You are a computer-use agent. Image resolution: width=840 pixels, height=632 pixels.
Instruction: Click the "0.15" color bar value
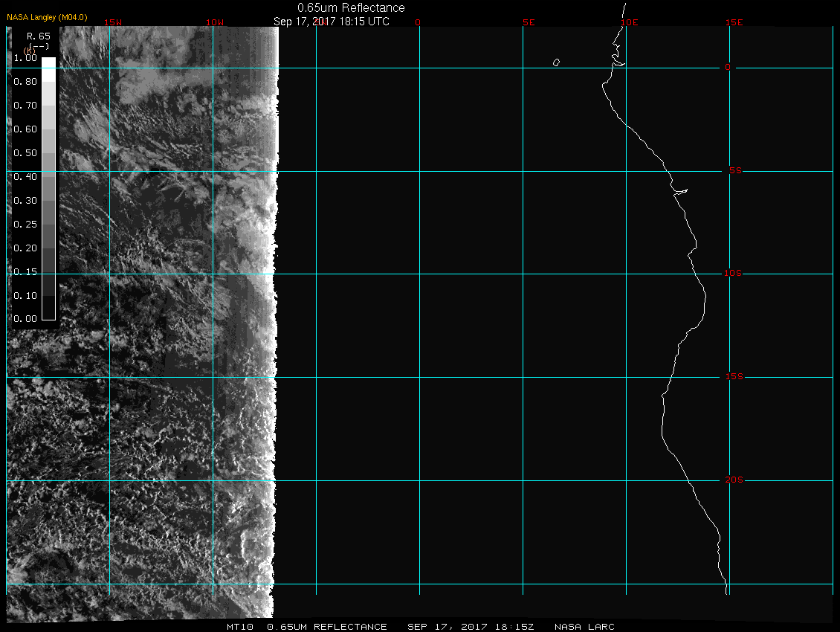(x=25, y=272)
